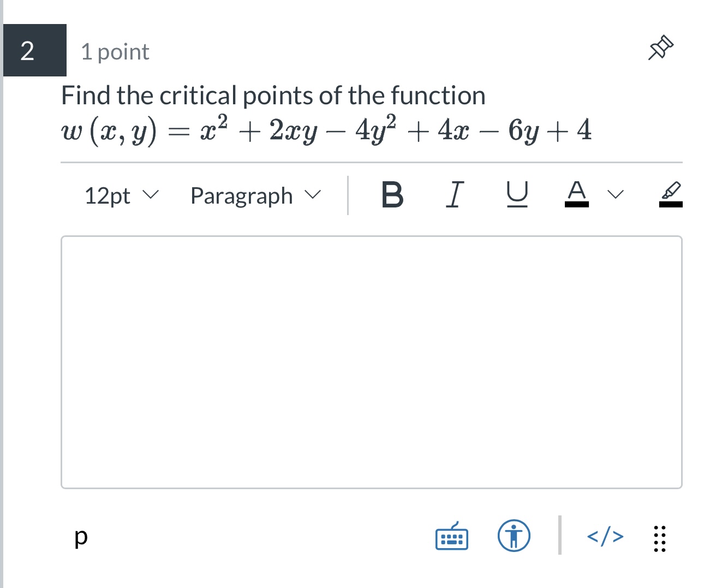The image size is (704, 588).
Task: Toggle bold formatting in the editor
Action: coord(392,195)
